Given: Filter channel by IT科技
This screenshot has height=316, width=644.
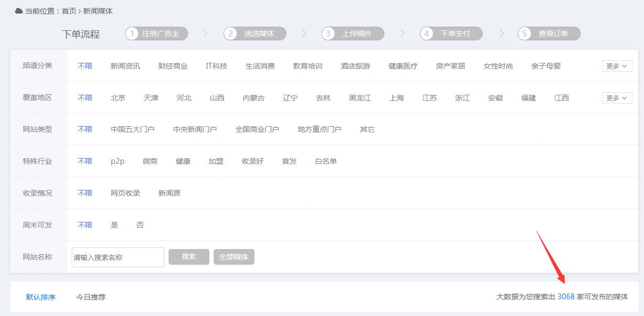Looking at the screenshot, I should click(x=216, y=66).
